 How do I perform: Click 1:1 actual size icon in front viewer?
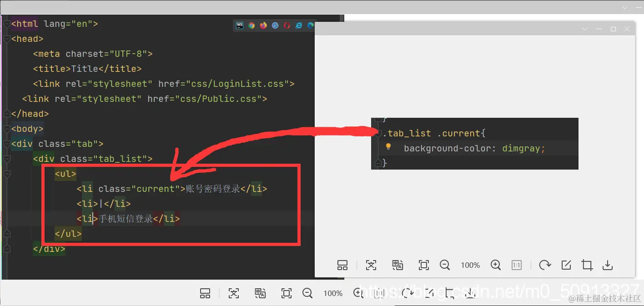[517, 265]
